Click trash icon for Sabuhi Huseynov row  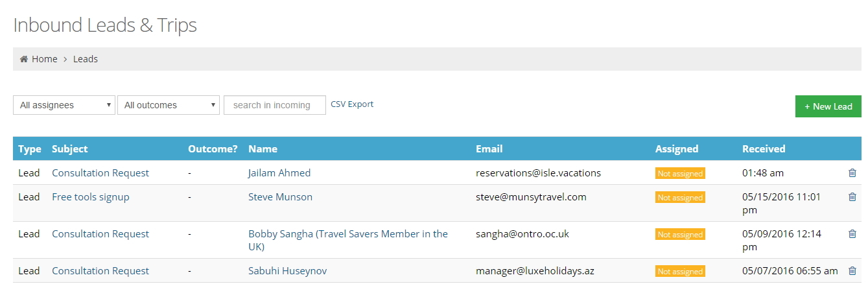852,271
